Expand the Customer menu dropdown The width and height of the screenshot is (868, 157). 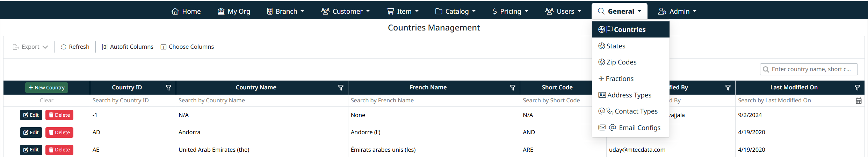[345, 11]
